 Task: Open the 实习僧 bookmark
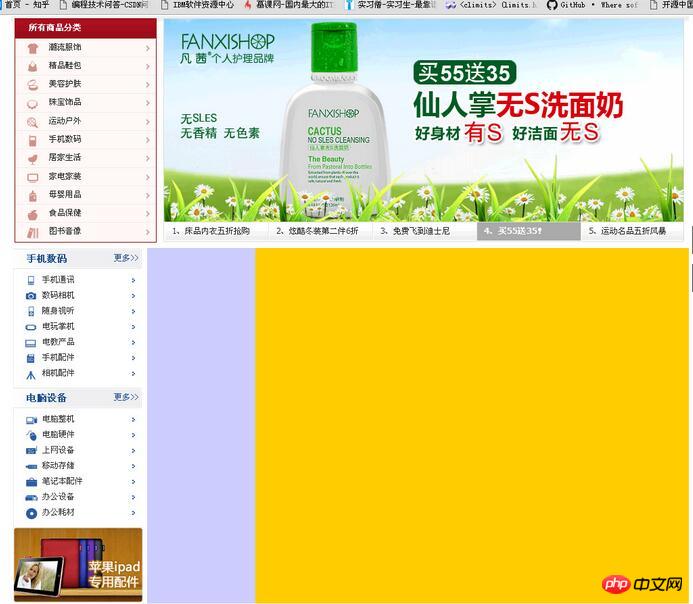[x=390, y=5]
